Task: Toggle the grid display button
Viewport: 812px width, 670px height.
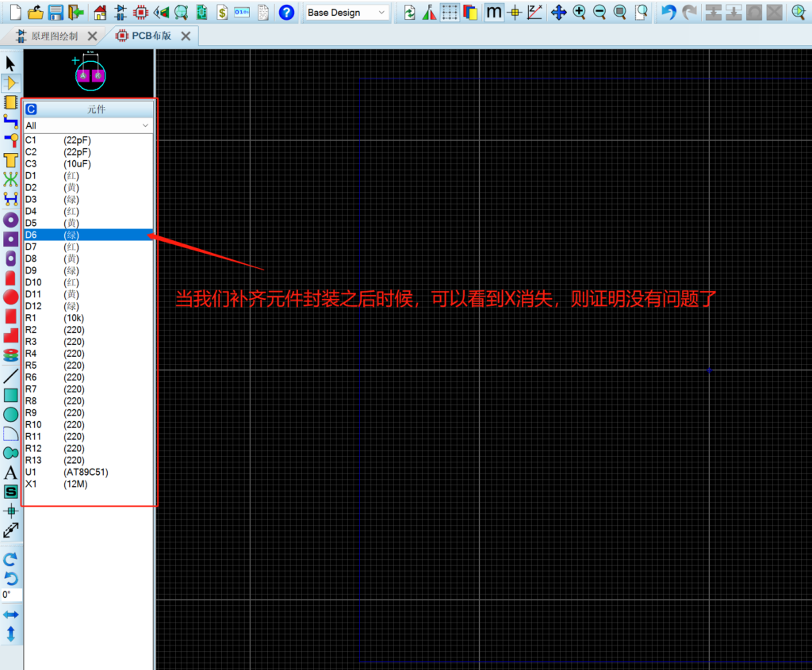Action: [450, 12]
